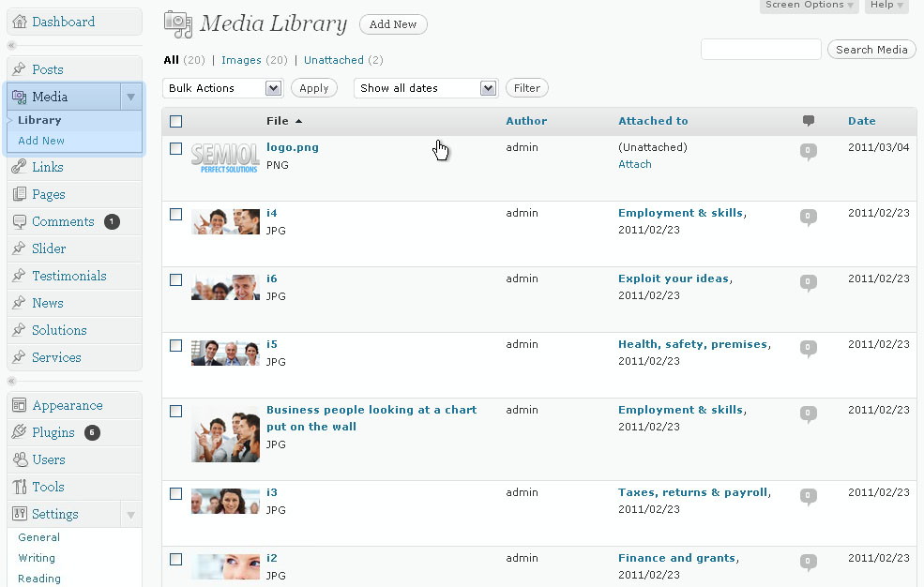The height and width of the screenshot is (587, 924).
Task: Click the Plugins plug icon in sidebar
Action: (x=20, y=432)
